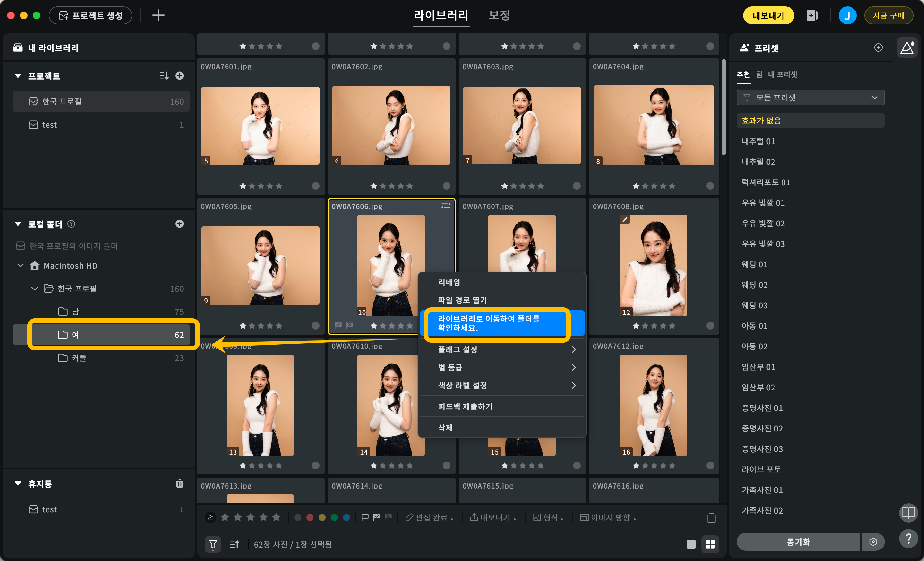Switch to the 보정 tab
The width and height of the screenshot is (924, 561).
(x=499, y=15)
